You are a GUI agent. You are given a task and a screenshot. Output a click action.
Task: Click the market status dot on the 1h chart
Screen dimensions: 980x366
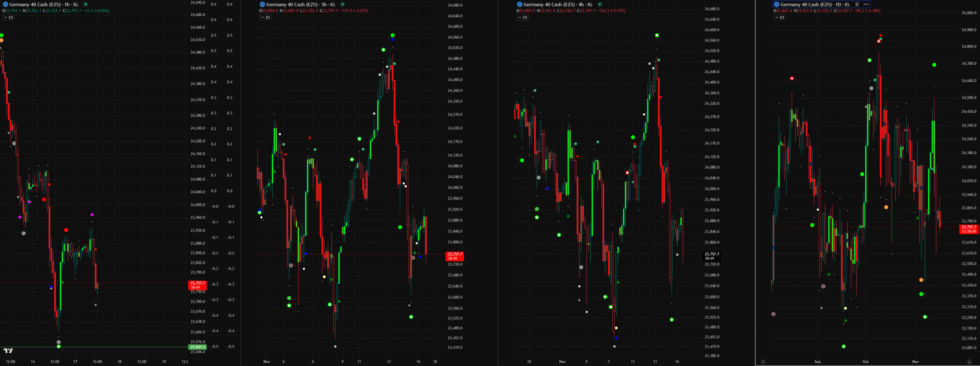click(x=85, y=5)
